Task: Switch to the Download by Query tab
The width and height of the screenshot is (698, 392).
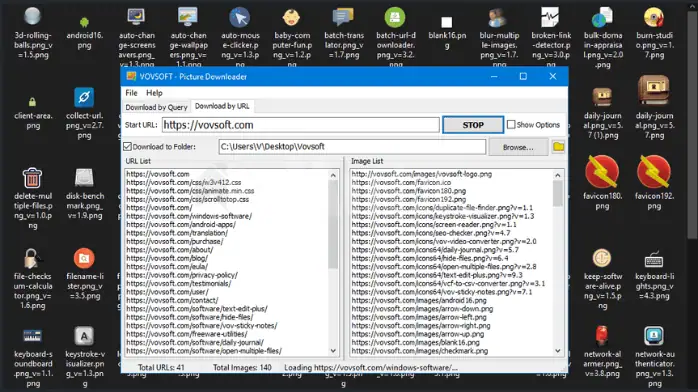Action: pos(156,107)
